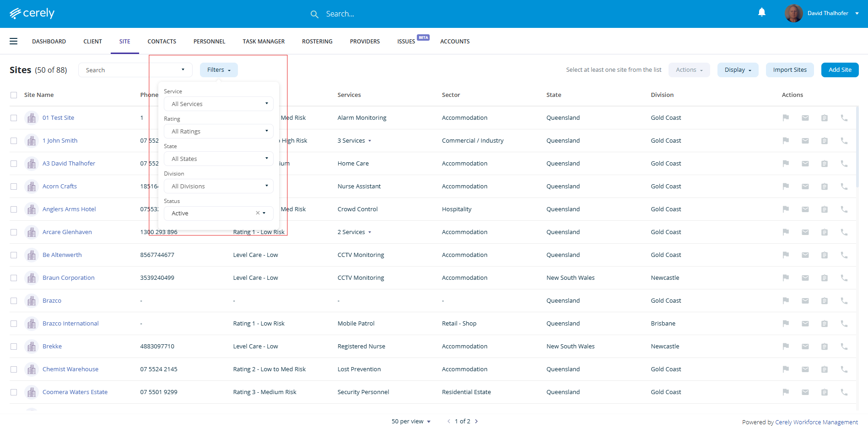Open the Status filter dropdown
Viewport: 868px width, 427px height.
point(219,213)
